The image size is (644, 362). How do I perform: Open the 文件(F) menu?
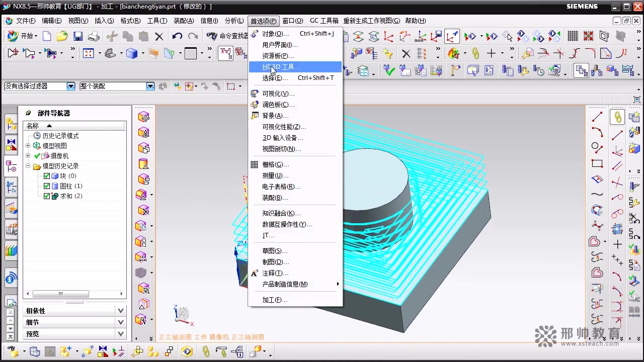26,21
